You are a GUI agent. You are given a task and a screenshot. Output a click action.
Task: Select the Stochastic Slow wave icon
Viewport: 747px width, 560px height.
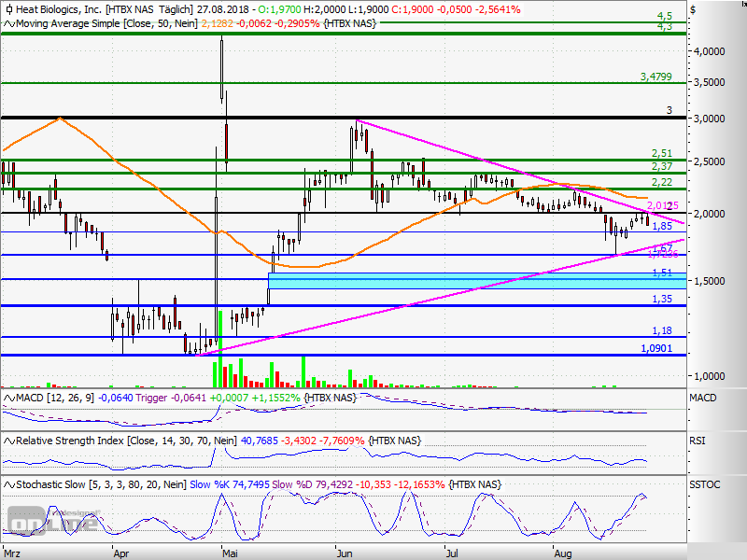[x=8, y=483]
